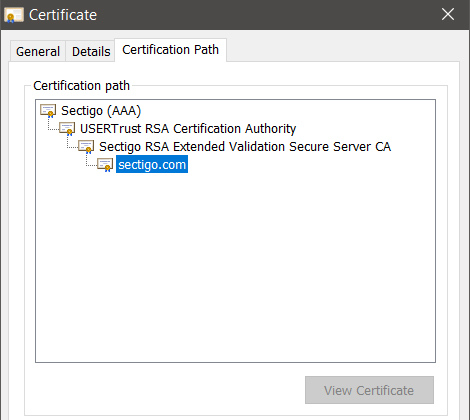Click the USERTrust RSA certificate icon
The width and height of the screenshot is (470, 420).
(67, 129)
